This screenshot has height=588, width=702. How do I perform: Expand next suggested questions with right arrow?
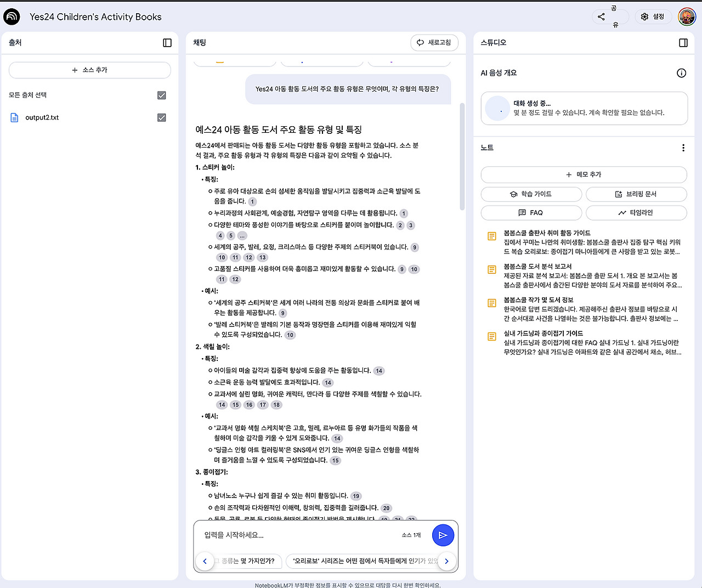(446, 561)
